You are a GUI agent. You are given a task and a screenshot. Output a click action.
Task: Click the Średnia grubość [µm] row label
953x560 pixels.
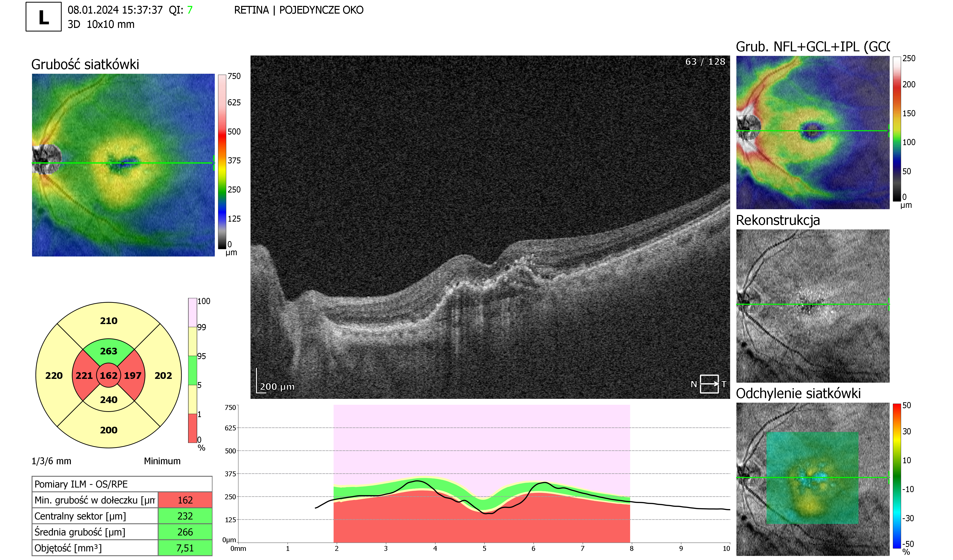(95, 532)
